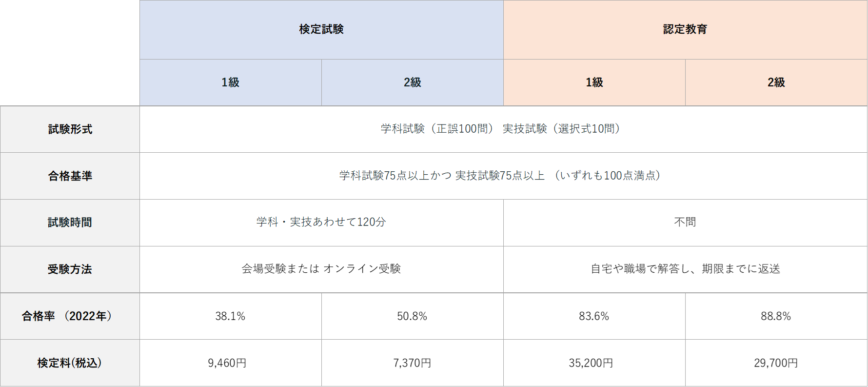Viewport: 868px width, 387px height.
Task: Click the 35,200円 fee cell
Action: point(594,363)
